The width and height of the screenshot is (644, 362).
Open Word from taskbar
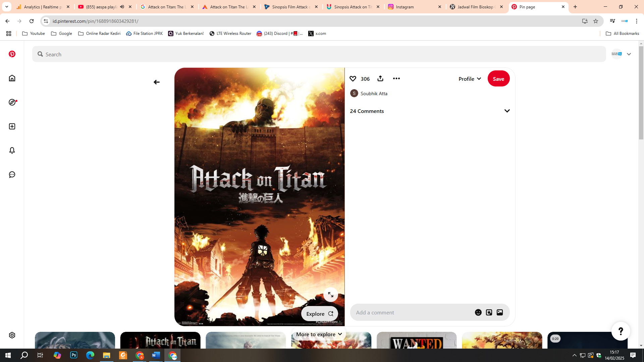[x=156, y=355]
